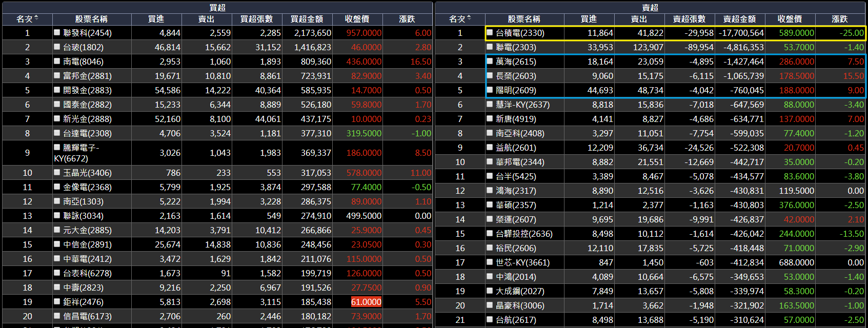Click 收盤價 header in the 賣超 table
This screenshot has width=868, height=328.
pos(790,19)
